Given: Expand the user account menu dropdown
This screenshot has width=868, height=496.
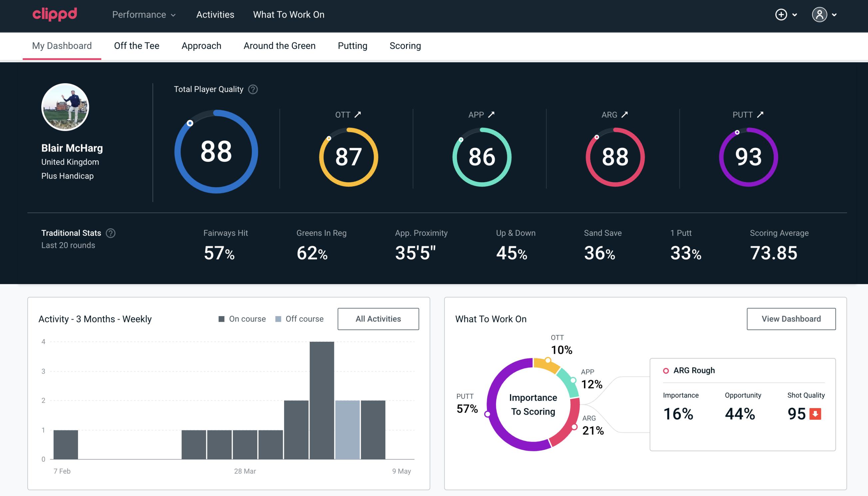Looking at the screenshot, I should pos(824,15).
